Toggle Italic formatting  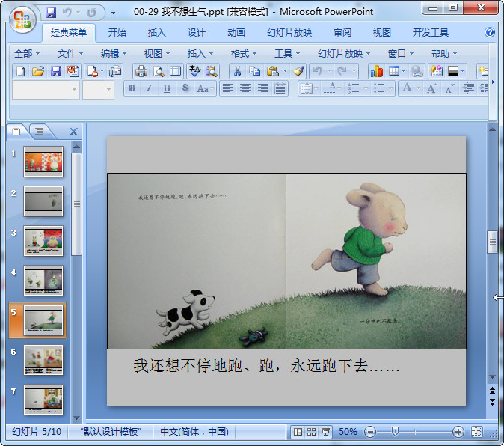[x=149, y=88]
